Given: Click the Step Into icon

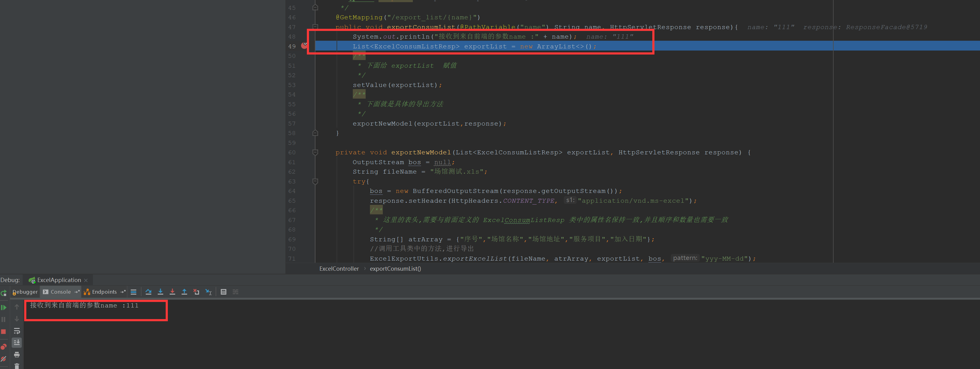Looking at the screenshot, I should [160, 292].
